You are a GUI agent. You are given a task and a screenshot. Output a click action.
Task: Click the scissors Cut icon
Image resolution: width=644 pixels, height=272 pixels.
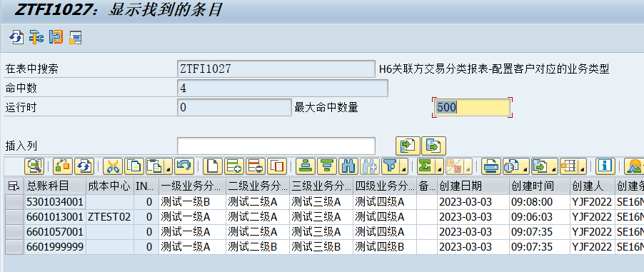113,166
